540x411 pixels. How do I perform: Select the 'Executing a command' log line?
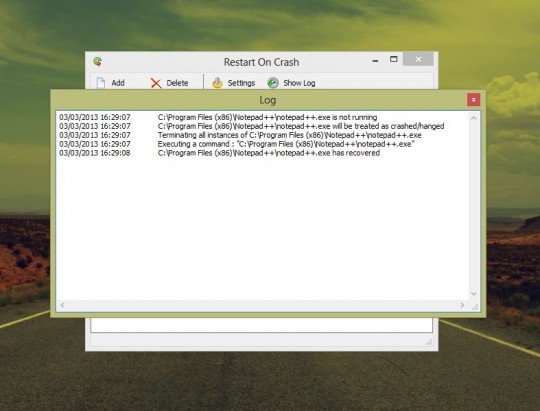point(237,144)
